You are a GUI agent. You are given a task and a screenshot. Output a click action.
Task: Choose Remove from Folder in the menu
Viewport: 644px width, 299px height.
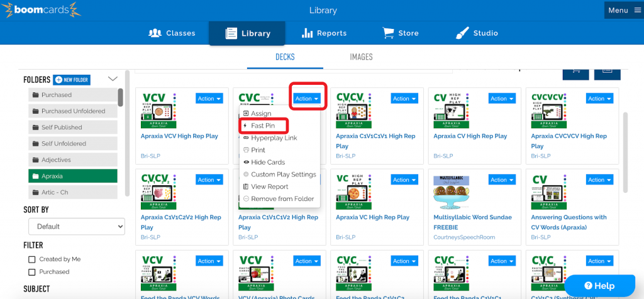(x=280, y=198)
